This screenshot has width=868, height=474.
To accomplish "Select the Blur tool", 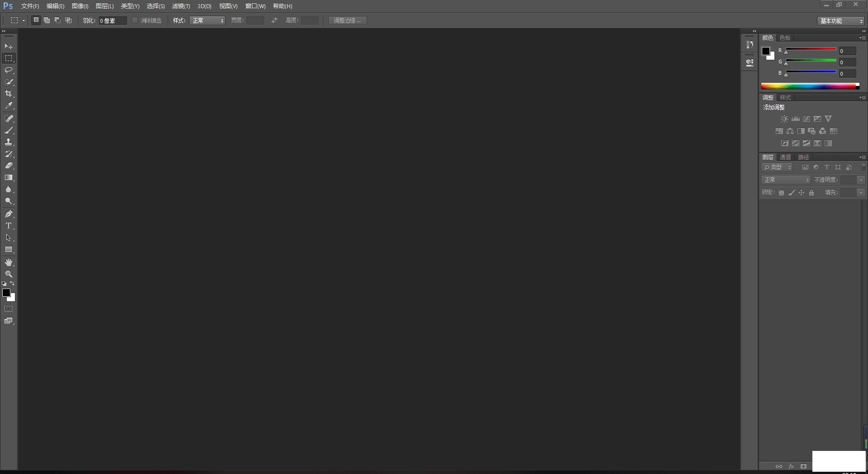I will (x=9, y=190).
